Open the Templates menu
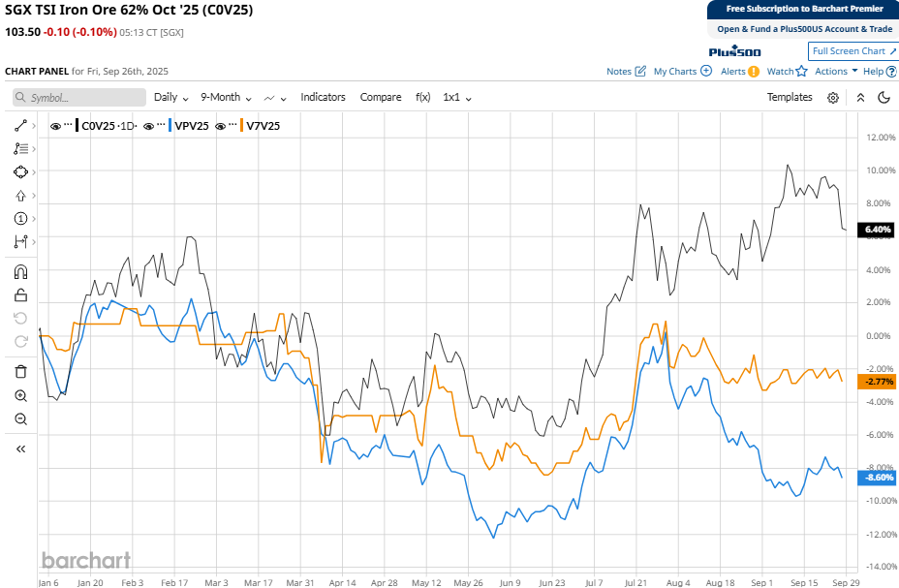The image size is (899, 588). point(790,98)
